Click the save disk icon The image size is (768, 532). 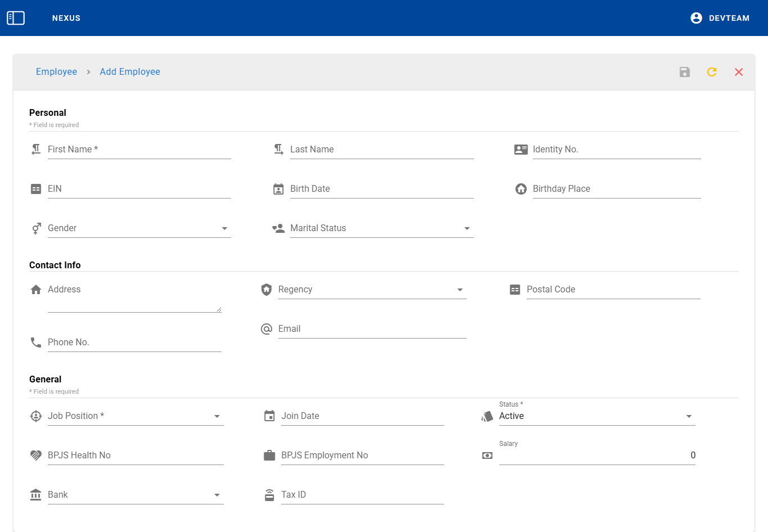coord(684,72)
